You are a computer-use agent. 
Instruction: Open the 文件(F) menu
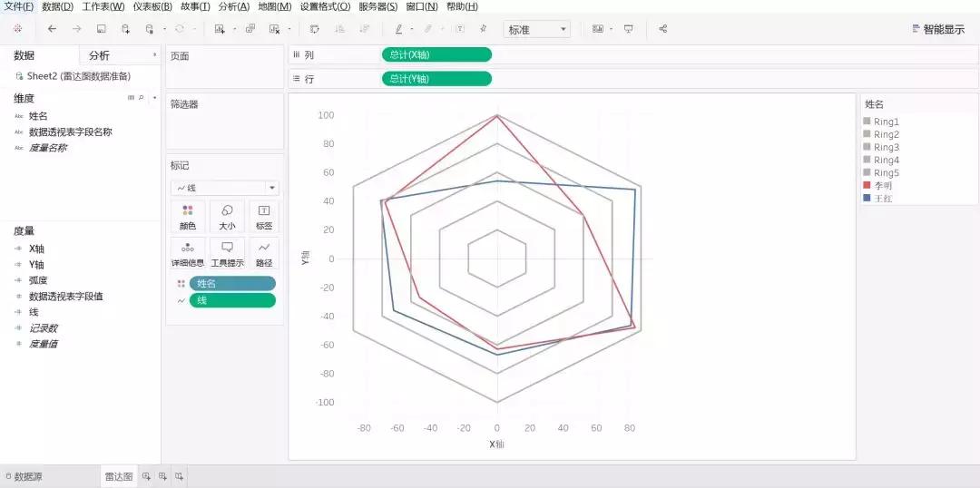click(x=19, y=6)
